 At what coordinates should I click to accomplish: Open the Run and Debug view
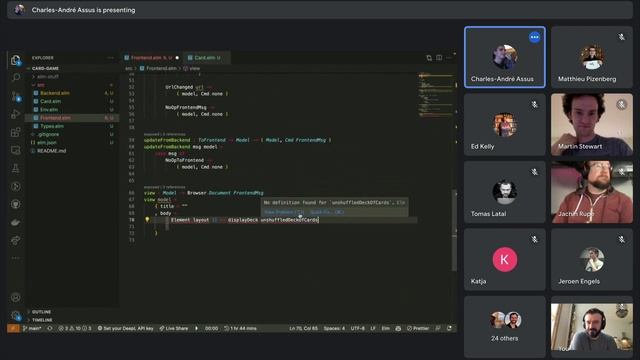tap(16, 114)
